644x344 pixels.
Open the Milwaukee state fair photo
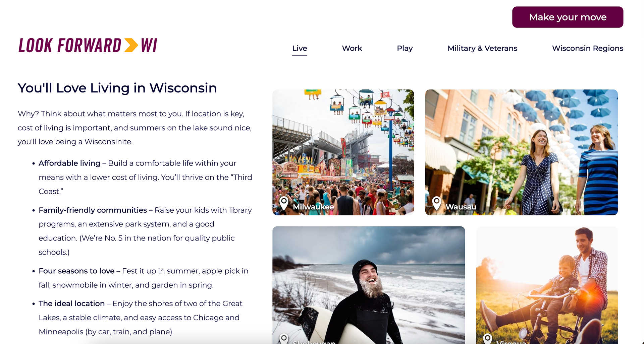tap(343, 152)
